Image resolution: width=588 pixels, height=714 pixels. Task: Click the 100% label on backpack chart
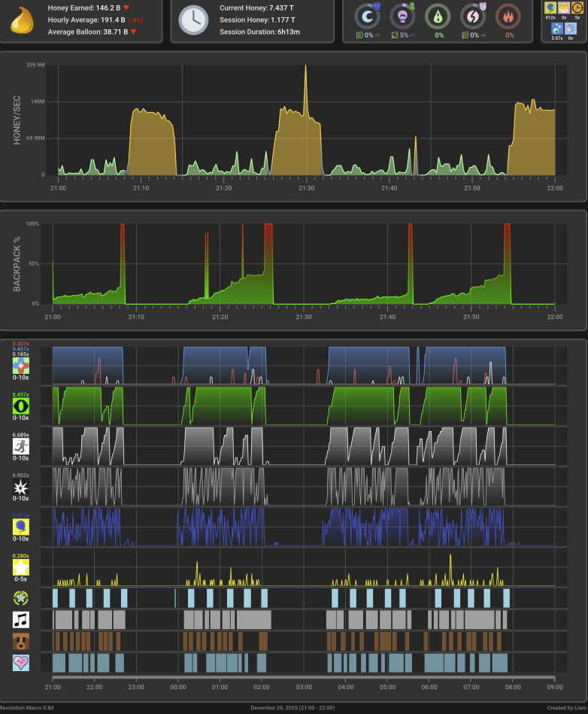pyautogui.click(x=32, y=224)
